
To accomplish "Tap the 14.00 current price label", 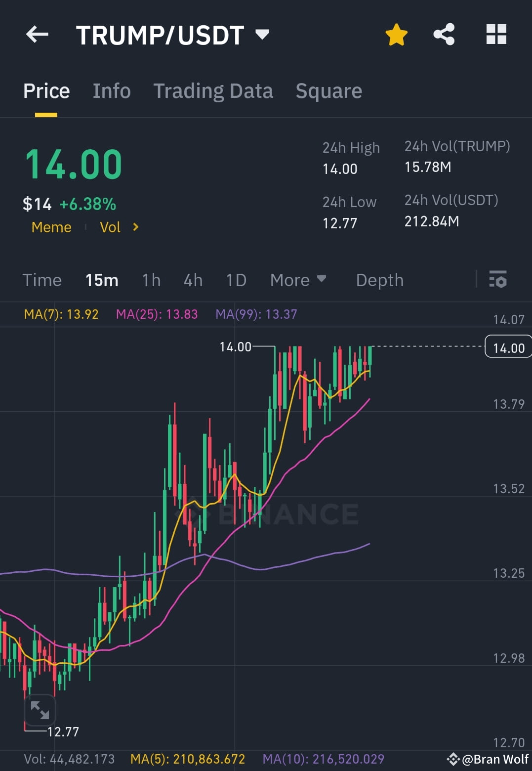I will 508,347.
